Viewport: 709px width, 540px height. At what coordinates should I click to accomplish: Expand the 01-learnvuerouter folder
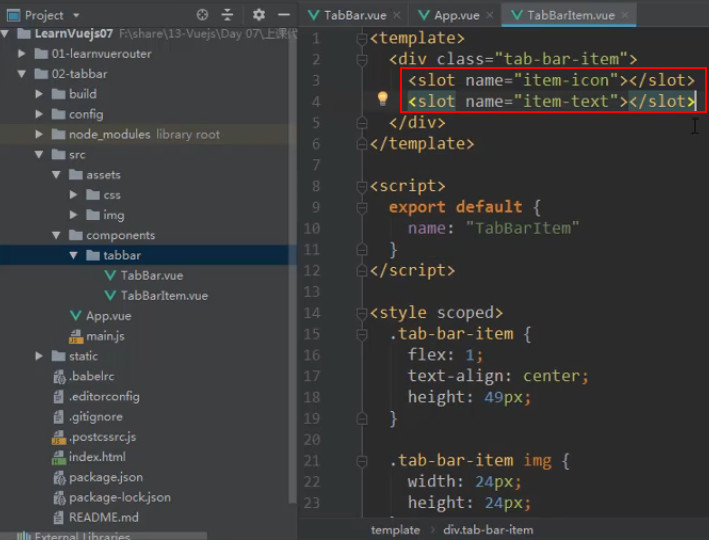(x=21, y=53)
